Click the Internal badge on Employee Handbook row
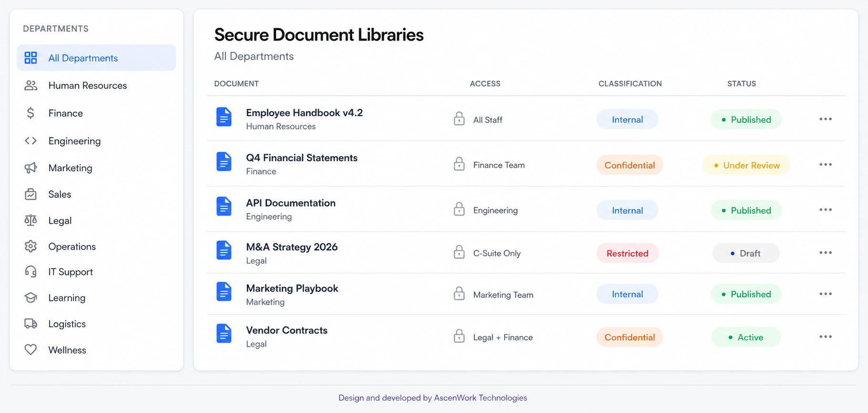 point(627,119)
